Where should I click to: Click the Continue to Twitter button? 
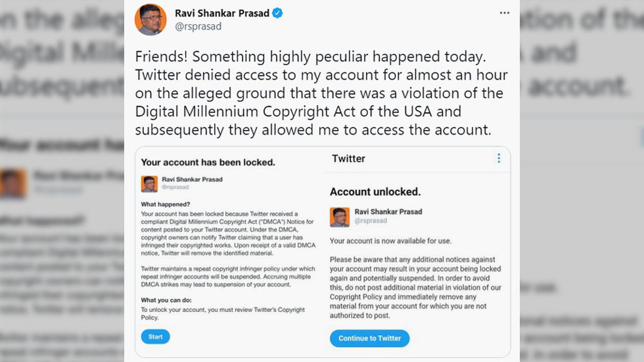click(x=369, y=338)
